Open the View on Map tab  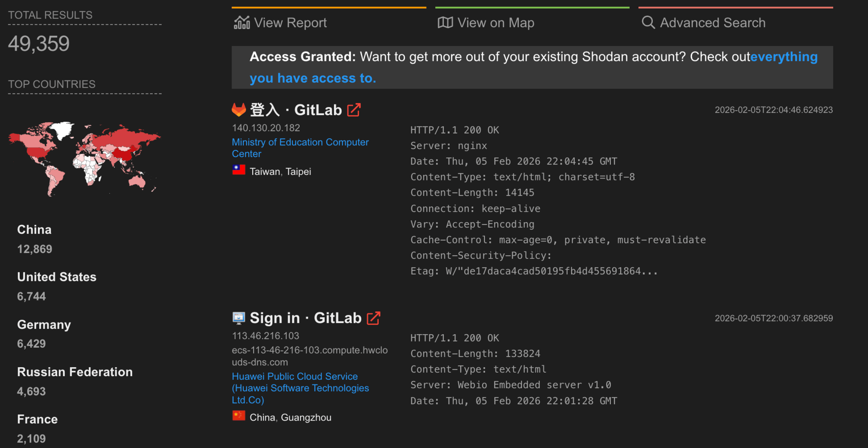495,23
